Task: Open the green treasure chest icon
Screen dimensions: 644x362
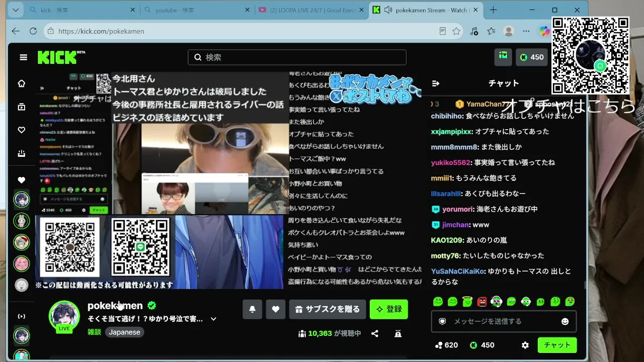Action: pos(503,57)
